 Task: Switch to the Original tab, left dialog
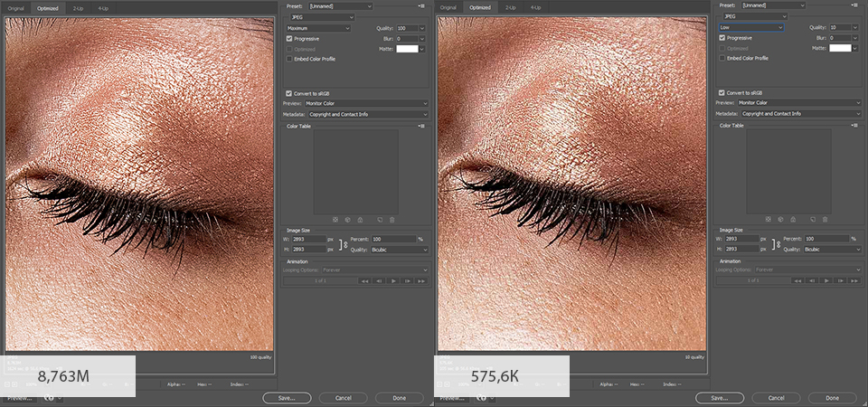[16, 8]
